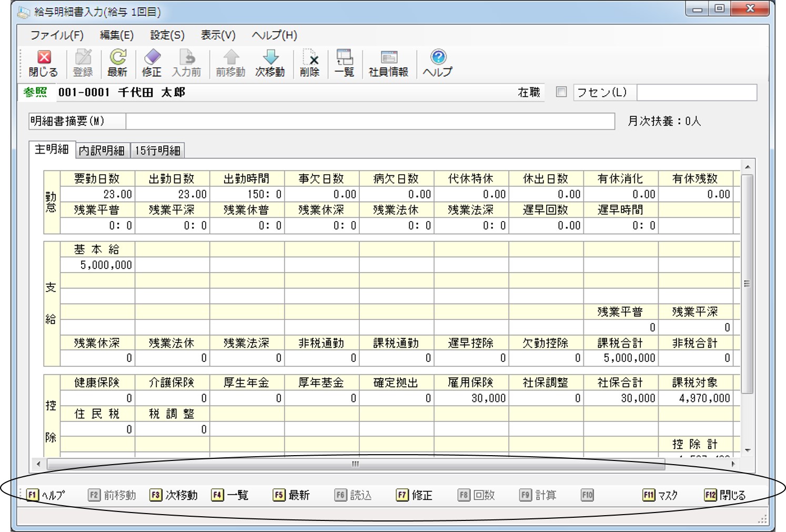
Task: Click the horizontal scrollbar right arrow
Action: [734, 464]
